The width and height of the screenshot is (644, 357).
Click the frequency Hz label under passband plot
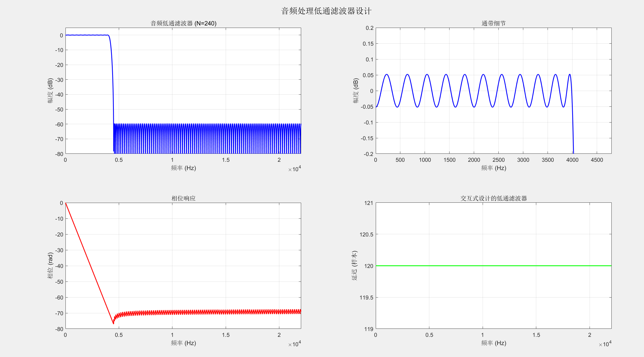click(493, 168)
